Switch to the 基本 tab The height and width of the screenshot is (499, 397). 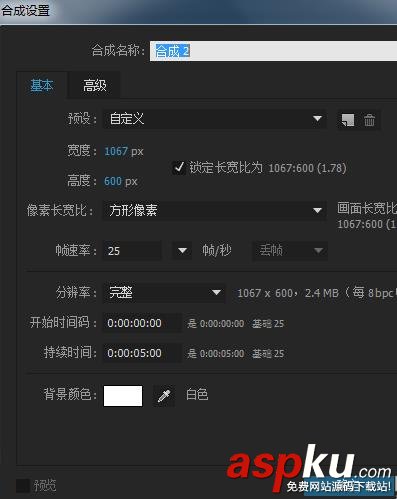coord(42,85)
